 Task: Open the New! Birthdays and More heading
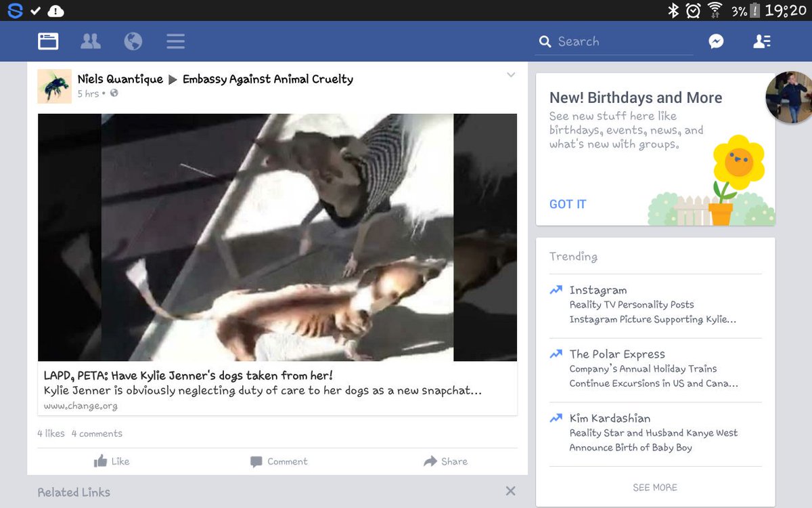[x=635, y=98]
